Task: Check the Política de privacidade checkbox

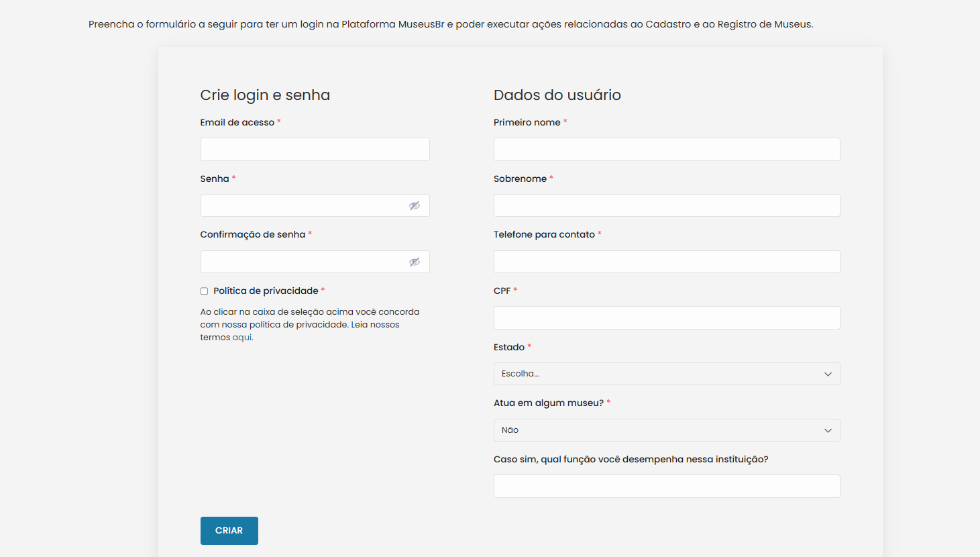Action: 204,291
